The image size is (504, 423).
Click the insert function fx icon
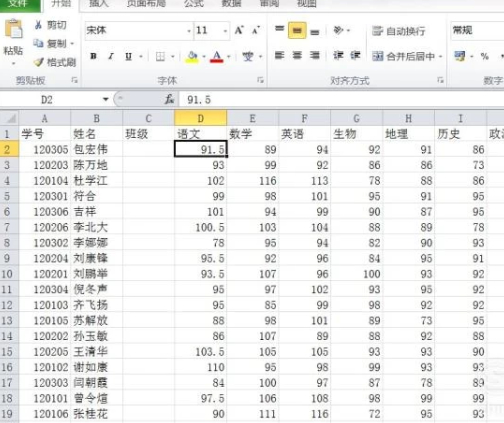(170, 99)
